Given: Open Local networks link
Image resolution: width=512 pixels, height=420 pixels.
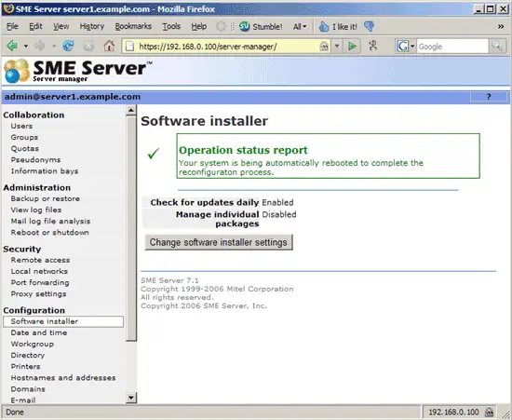Looking at the screenshot, I should 39,271.
